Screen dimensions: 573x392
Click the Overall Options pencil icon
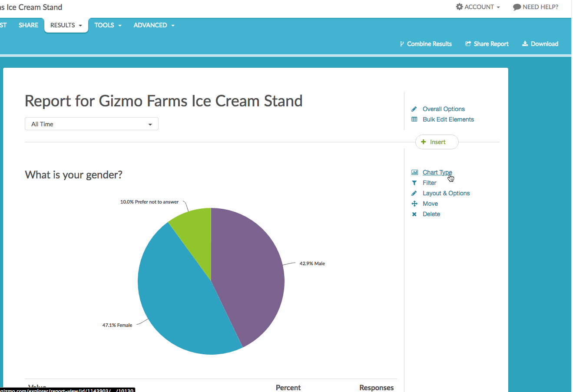414,109
